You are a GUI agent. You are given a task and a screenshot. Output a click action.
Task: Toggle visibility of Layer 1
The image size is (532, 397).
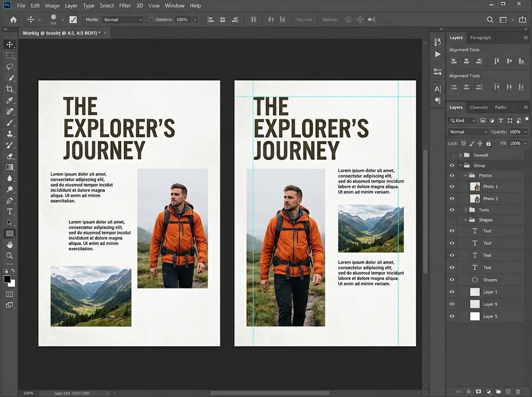[452, 292]
